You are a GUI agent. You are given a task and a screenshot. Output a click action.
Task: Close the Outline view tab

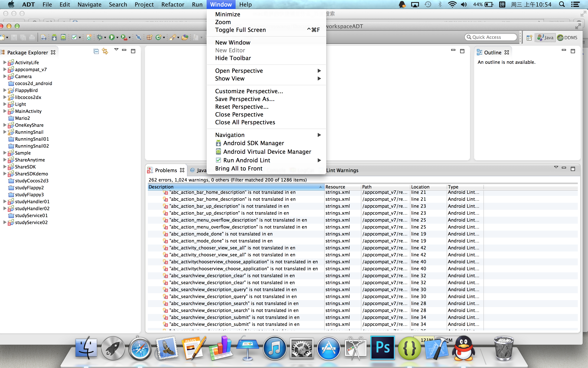[507, 52]
